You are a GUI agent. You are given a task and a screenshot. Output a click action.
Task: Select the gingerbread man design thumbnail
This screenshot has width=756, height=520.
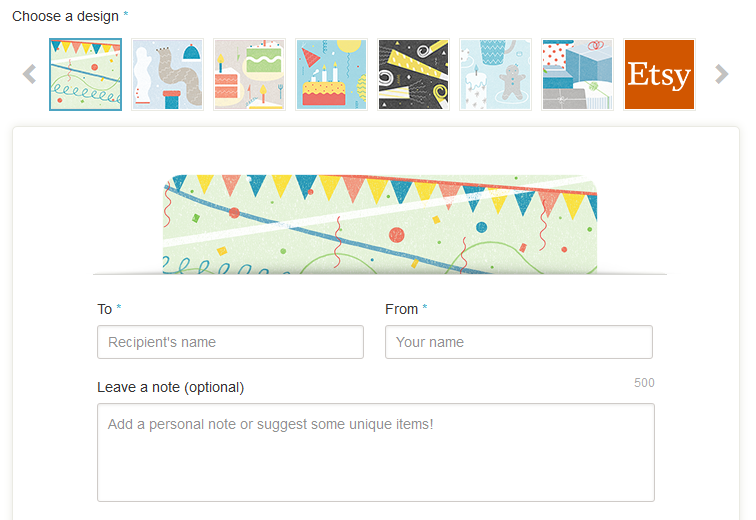[x=496, y=75]
